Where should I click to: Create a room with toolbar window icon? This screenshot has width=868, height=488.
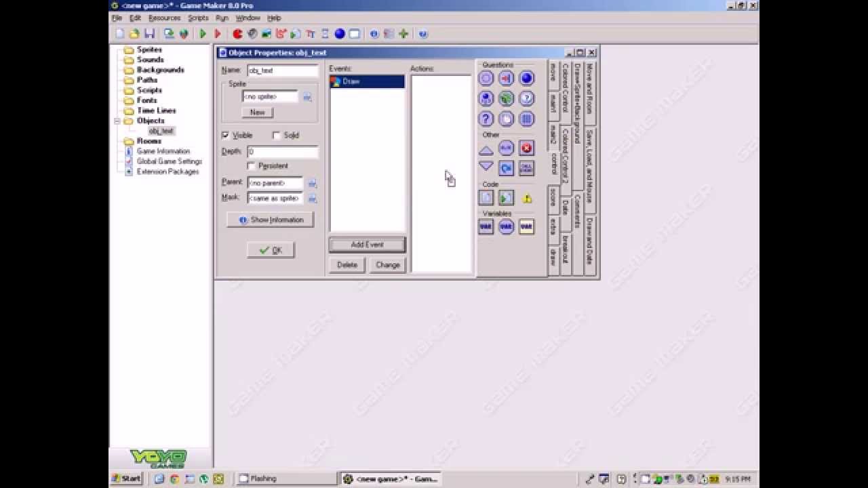(354, 34)
